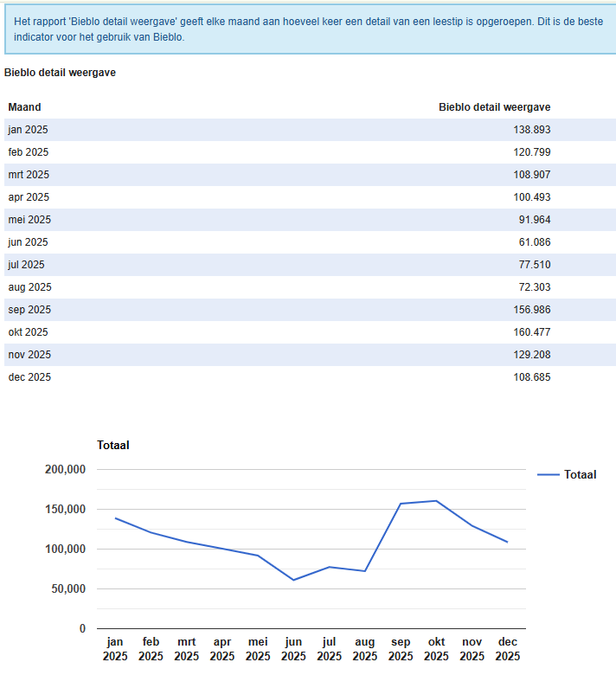Select the jun 2025 month cell
Screen dimensions: 616x675
click(29, 242)
